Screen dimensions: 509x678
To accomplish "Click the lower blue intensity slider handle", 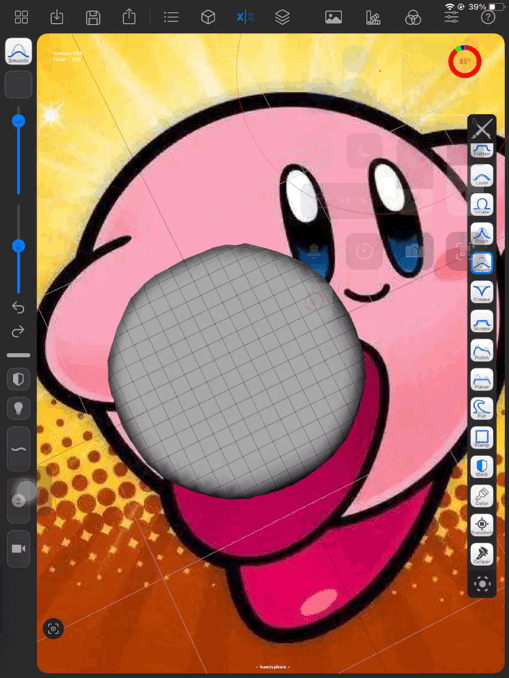I will tap(19, 246).
